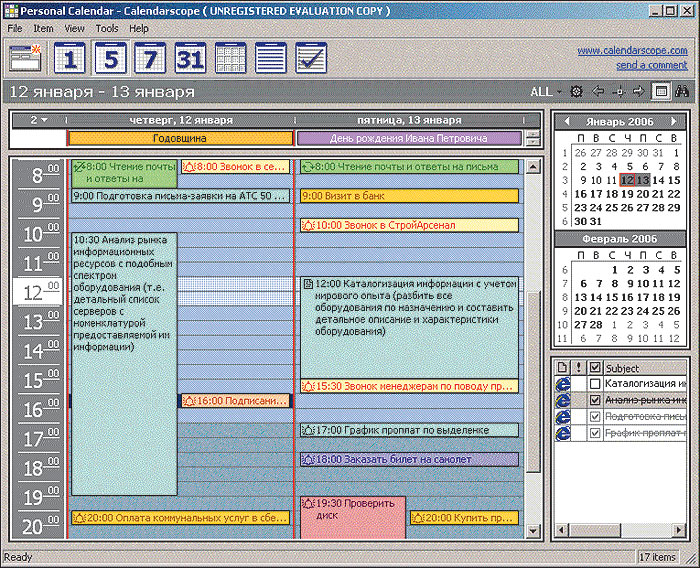Open the task list view icon
The height and width of the screenshot is (568, 700).
(311, 58)
